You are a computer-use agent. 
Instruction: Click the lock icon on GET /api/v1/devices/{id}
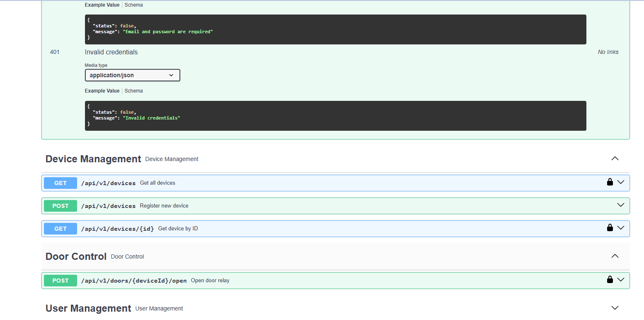[610, 227]
